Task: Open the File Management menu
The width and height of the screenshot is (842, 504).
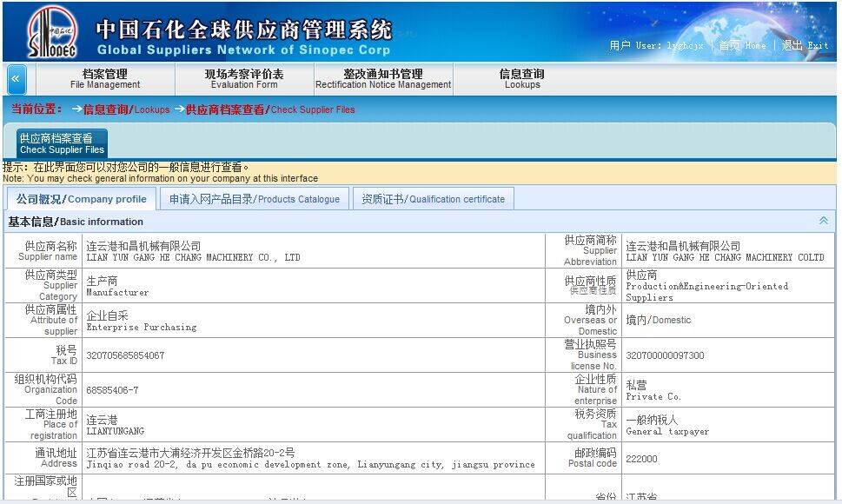Action: pyautogui.click(x=105, y=79)
